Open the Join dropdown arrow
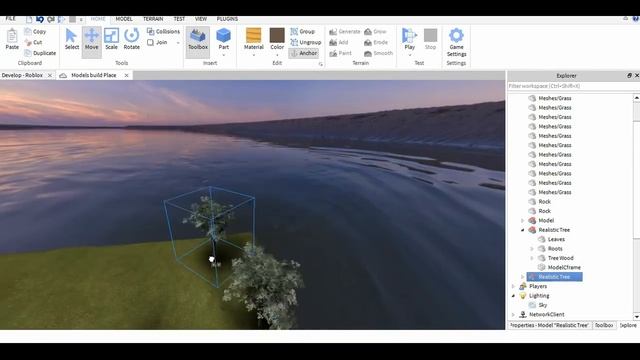Screen dimensions: 640x360 coord(178,43)
